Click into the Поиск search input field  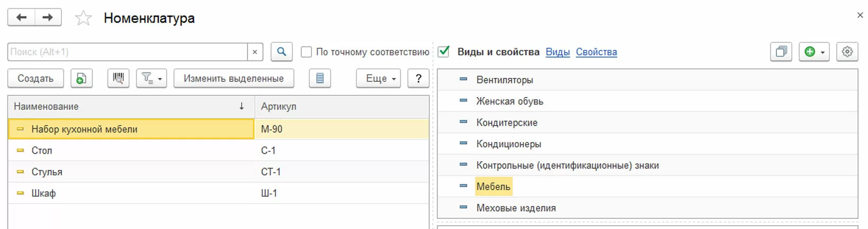pos(127,52)
